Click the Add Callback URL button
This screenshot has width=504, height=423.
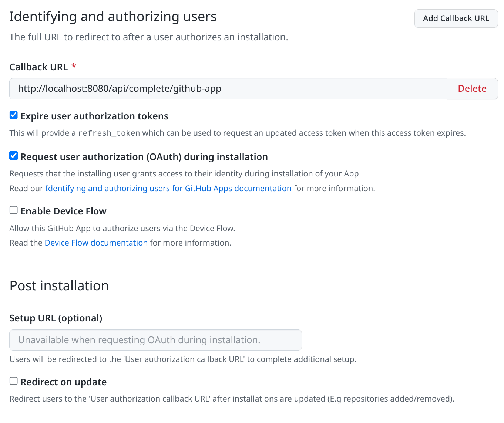pyautogui.click(x=456, y=18)
